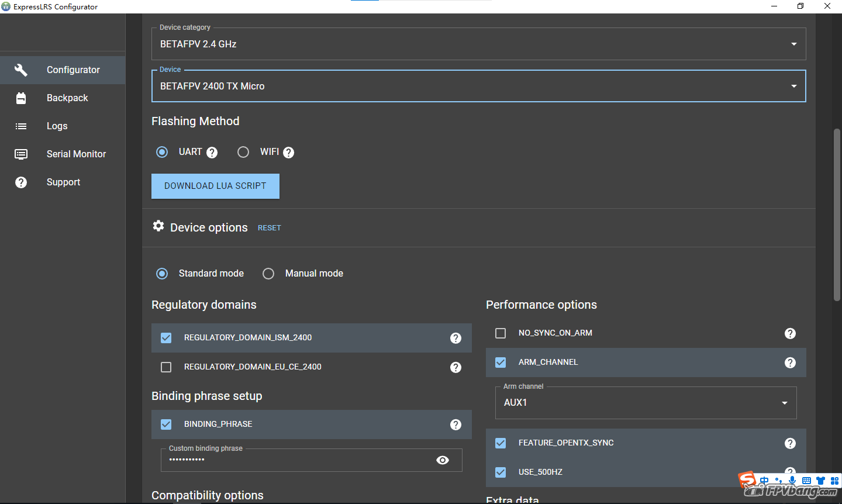Open the Support page
This screenshot has width=842, height=504.
[63, 182]
